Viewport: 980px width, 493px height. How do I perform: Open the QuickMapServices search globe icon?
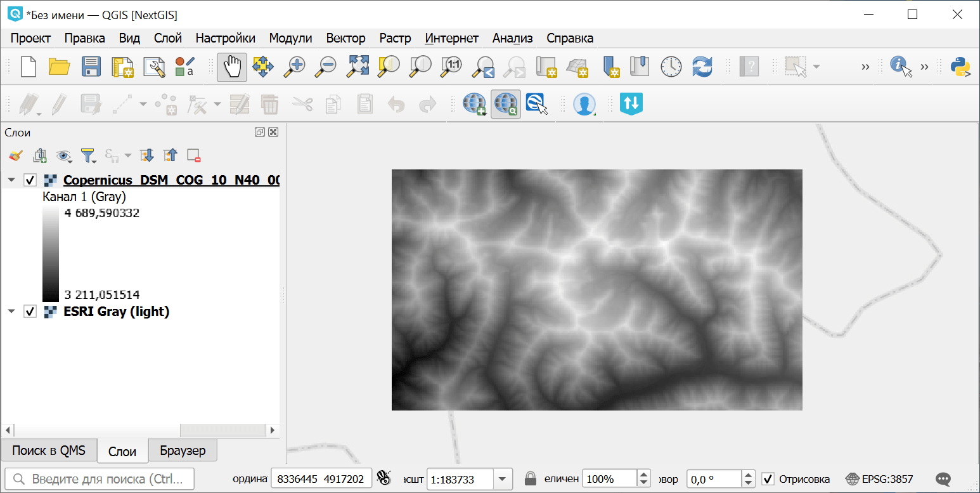[505, 104]
